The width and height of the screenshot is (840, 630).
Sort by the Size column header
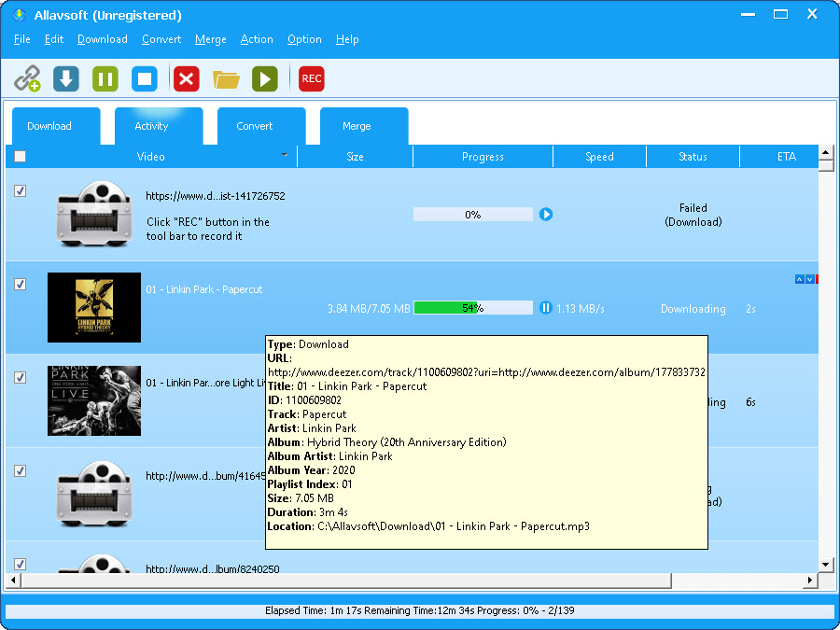(356, 157)
